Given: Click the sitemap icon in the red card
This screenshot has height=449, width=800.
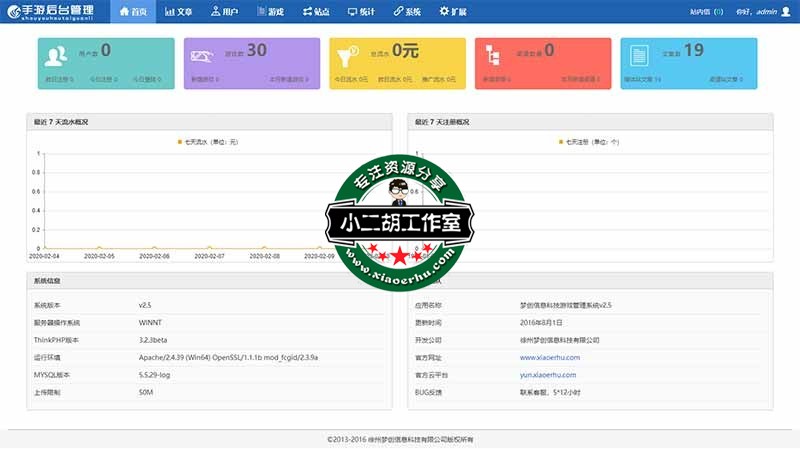Looking at the screenshot, I should click(x=494, y=54).
